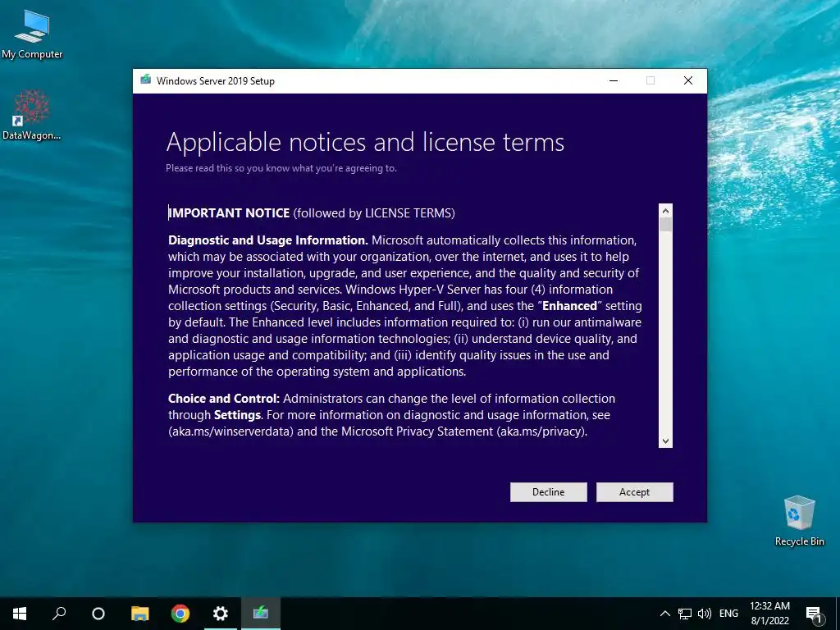The height and width of the screenshot is (630, 840).
Task: Click the license text scrollbar thumb
Action: (665, 224)
